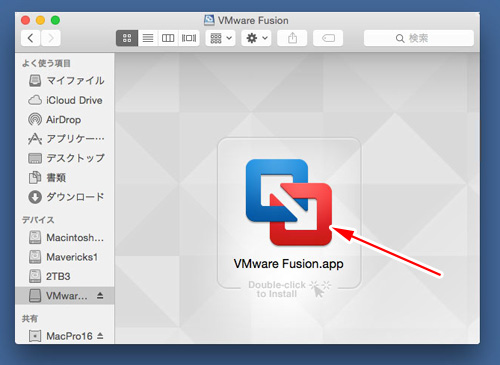This screenshot has width=500, height=365.
Task: Eject the MacPro16 shared computer
Action: (100, 336)
